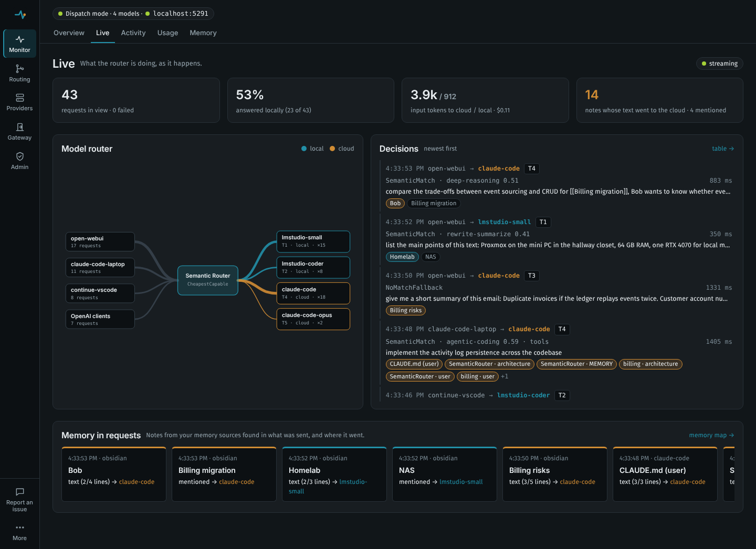Select the lmstudio-small model node

pyautogui.click(x=313, y=241)
